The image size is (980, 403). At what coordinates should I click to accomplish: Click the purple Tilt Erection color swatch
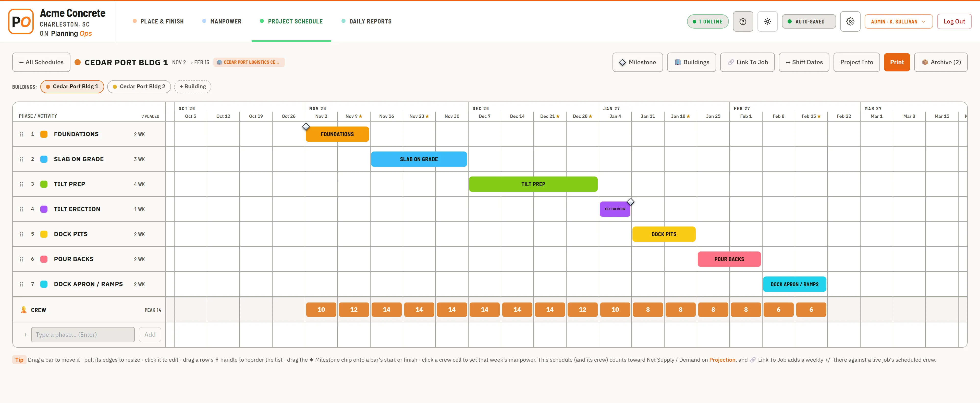point(44,209)
